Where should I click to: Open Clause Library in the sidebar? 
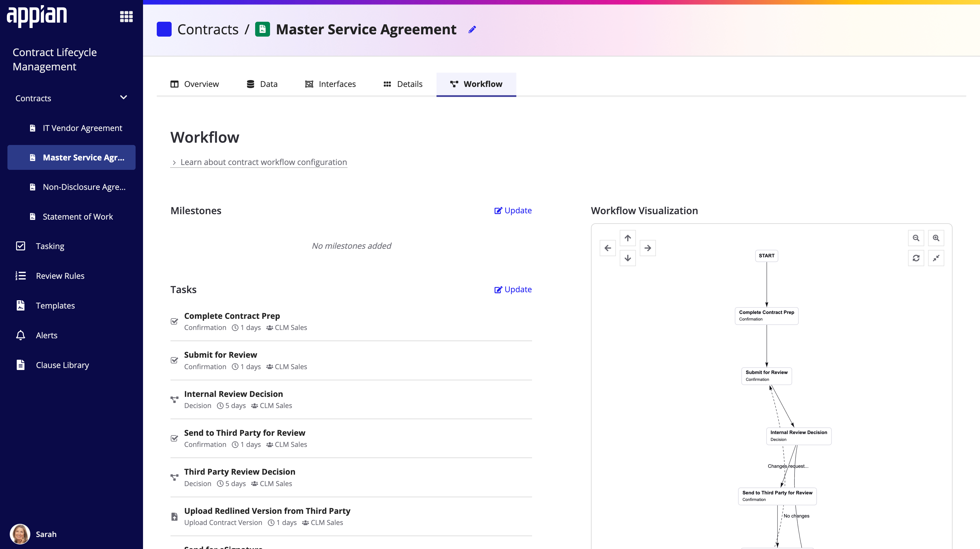click(72, 365)
